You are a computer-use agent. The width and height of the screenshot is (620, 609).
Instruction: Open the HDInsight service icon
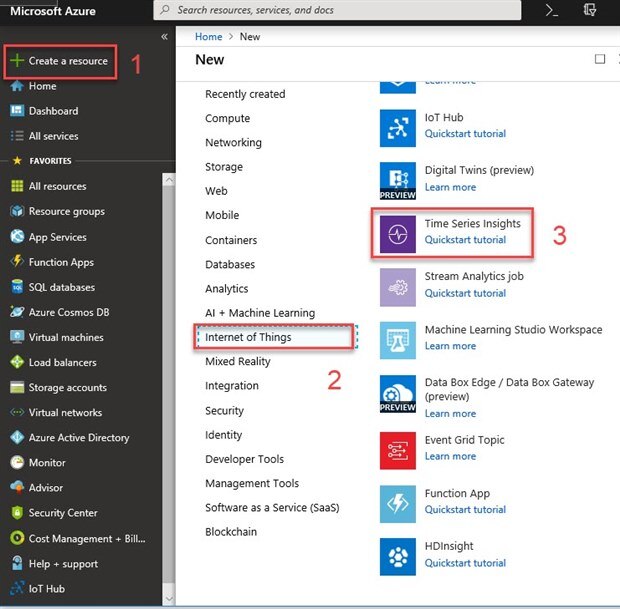coord(398,555)
